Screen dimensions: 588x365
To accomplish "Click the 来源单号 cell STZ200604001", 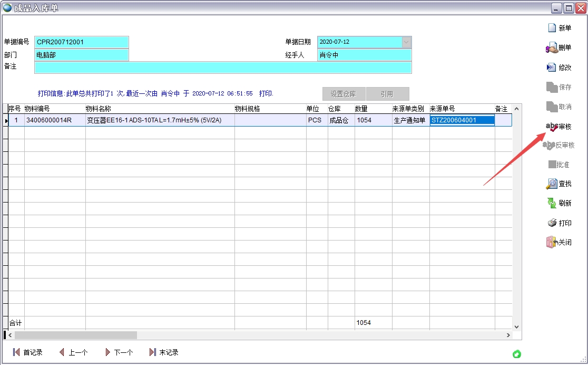I will coord(462,120).
